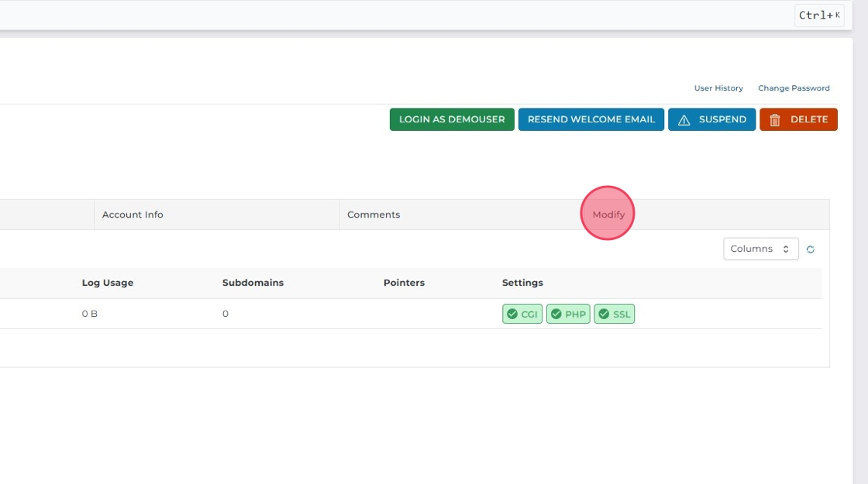Image resolution: width=868 pixels, height=484 pixels.
Task: Click the PHP green checkmark badge
Action: (x=568, y=314)
